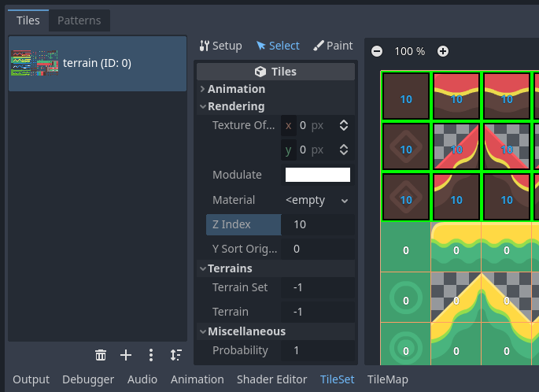Open the Shader Editor panel
This screenshot has width=539, height=392.
tap(271, 379)
